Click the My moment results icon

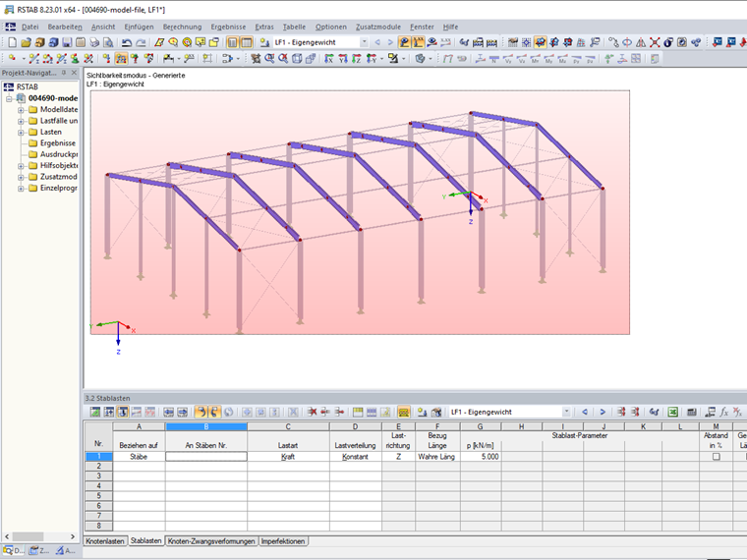(x=549, y=59)
